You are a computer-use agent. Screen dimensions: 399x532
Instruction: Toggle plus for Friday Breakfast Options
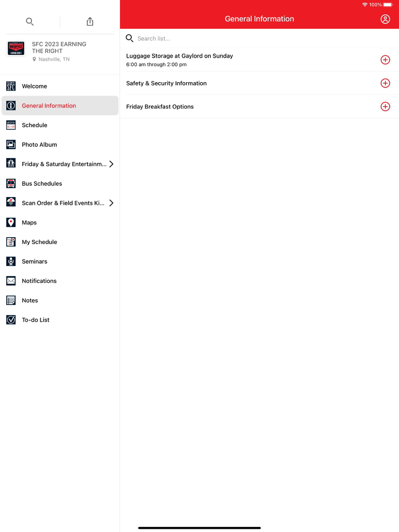point(385,106)
